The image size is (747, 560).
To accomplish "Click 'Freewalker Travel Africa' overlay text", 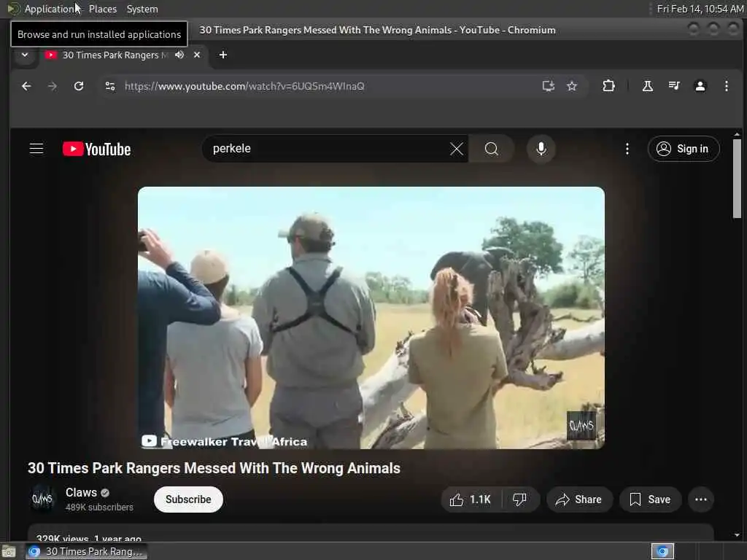I will [234, 441].
